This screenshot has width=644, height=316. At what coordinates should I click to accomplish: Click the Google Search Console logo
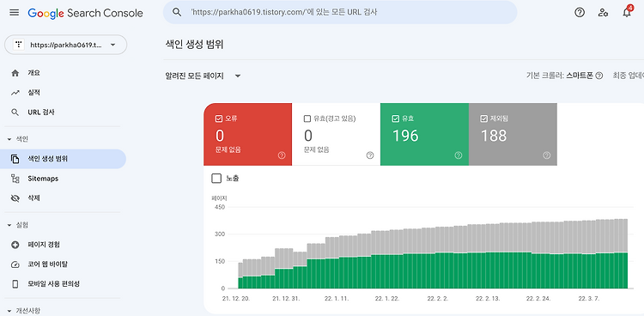click(x=85, y=13)
